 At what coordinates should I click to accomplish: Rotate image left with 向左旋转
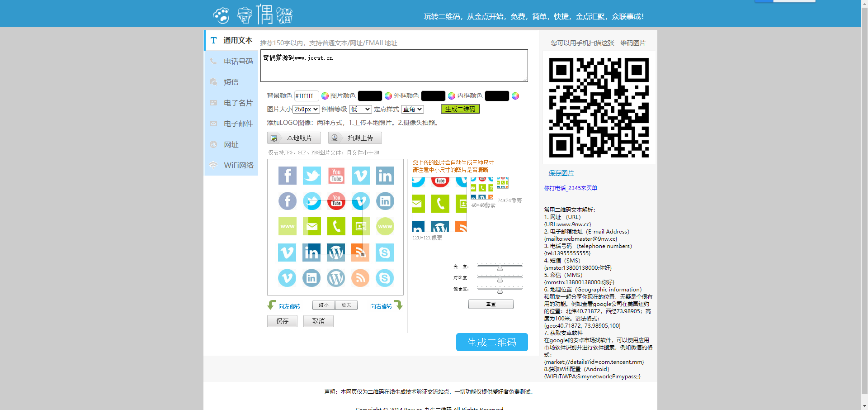[284, 305]
